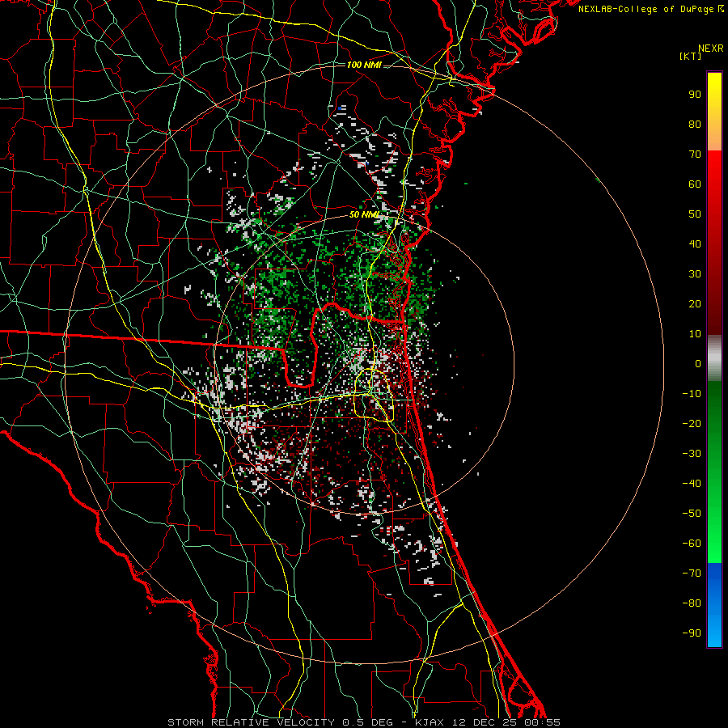Viewport: 728px width, 728px height.
Task: Click the 90 value on velocity scale
Action: [695, 95]
